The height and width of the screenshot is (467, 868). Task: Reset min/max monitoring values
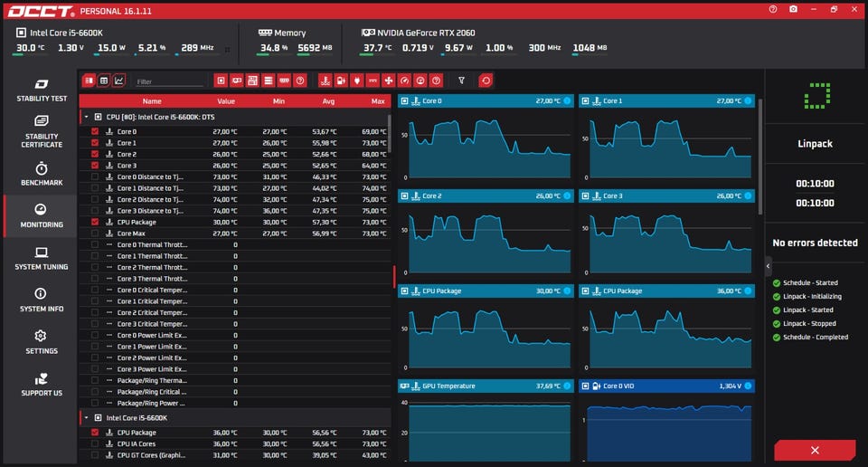[x=486, y=81]
